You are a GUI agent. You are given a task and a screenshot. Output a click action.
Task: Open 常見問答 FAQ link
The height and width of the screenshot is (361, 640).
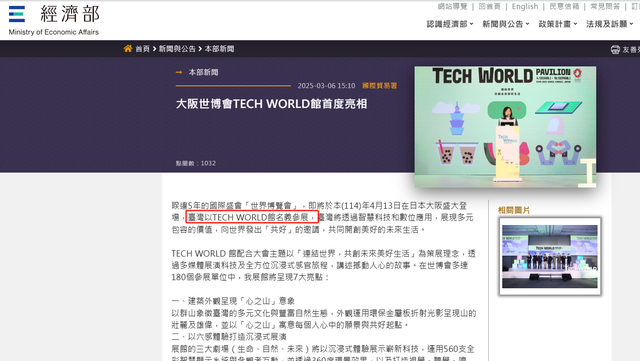605,7
